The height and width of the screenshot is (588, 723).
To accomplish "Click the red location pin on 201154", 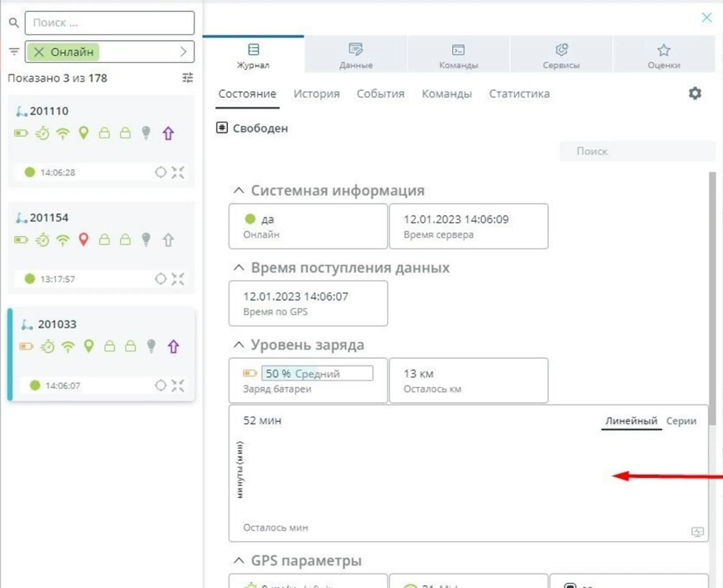I will point(84,240).
